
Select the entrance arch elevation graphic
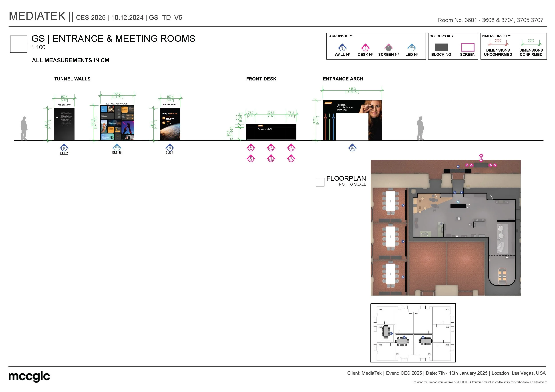[x=352, y=120]
